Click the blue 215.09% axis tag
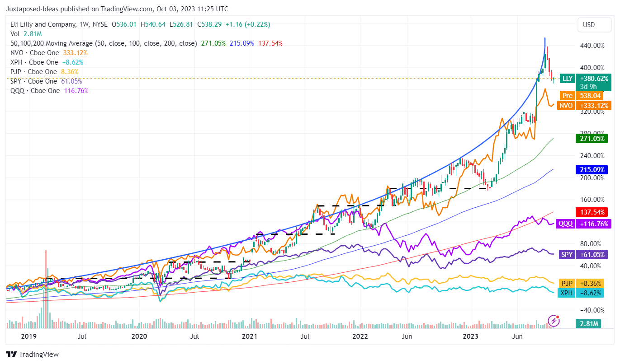Image resolution: width=620 pixels, height=364 pixels. click(x=592, y=170)
